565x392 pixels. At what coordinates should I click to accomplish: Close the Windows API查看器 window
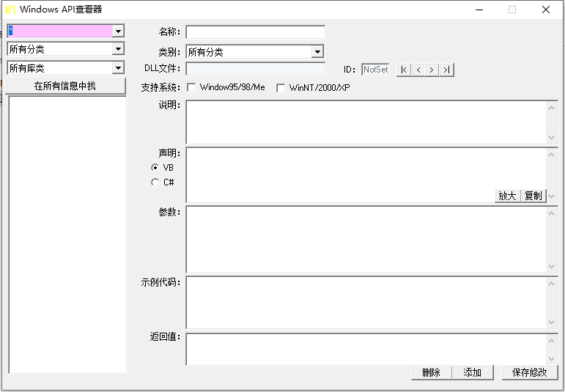(546, 10)
